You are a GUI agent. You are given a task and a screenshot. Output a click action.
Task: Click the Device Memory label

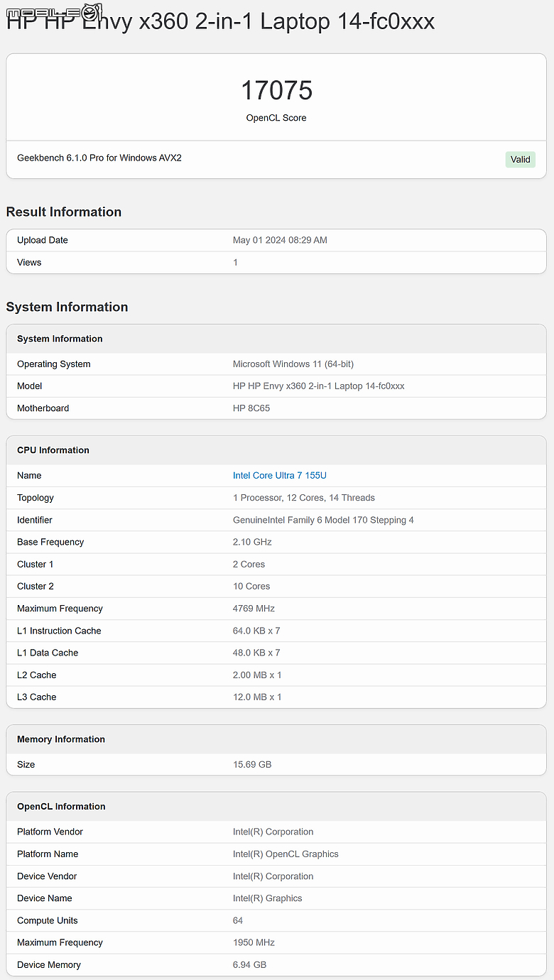click(49, 965)
